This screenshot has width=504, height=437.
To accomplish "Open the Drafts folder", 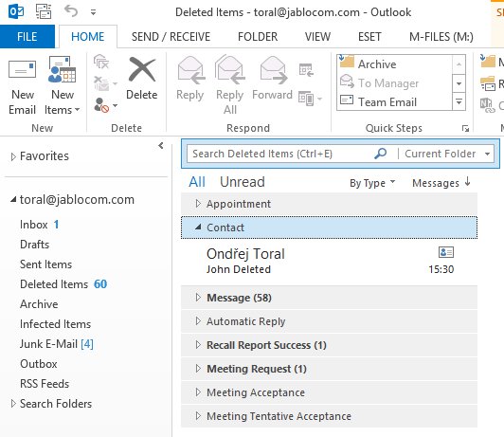I will pos(34,244).
